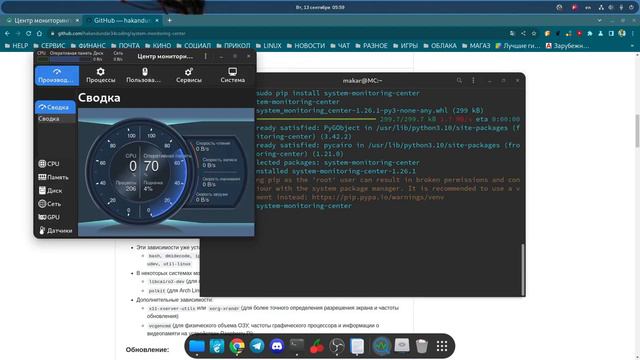Viewport: 640px width, 360px height.
Task: Click the browser page scrollbar
Action: click(x=638, y=131)
